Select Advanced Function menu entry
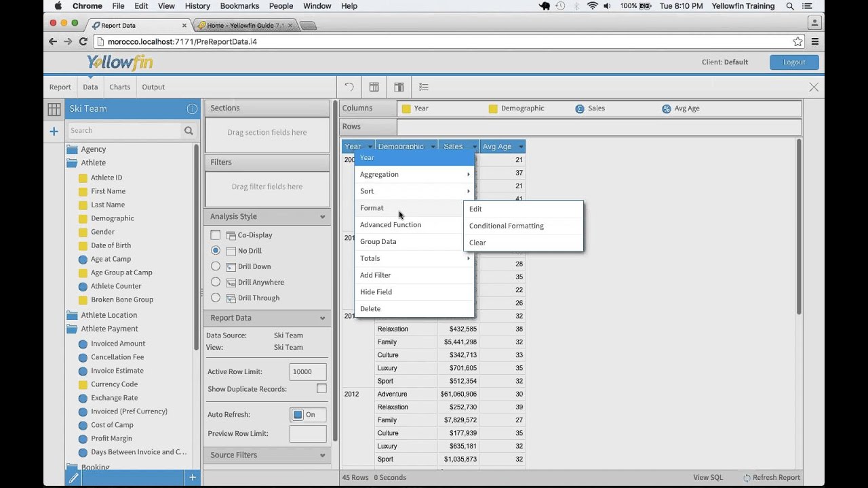The width and height of the screenshot is (868, 488). (414, 225)
